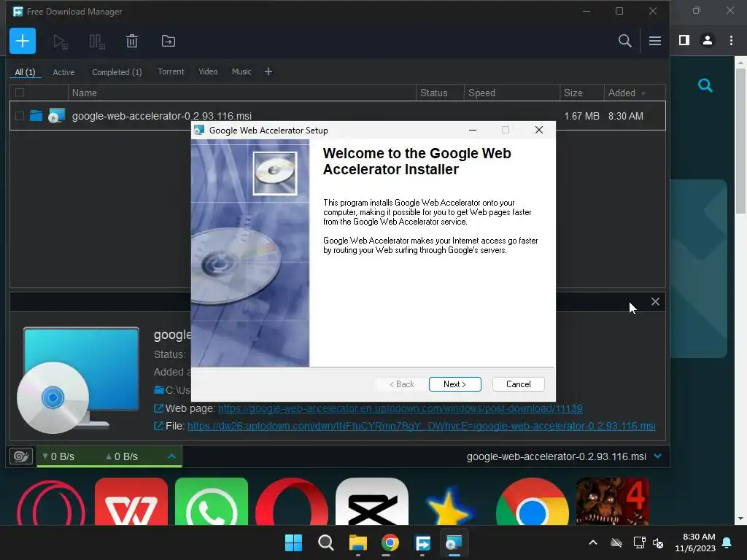Click the teal search icon on webpage
Viewport: 747px width, 560px height.
tap(705, 86)
